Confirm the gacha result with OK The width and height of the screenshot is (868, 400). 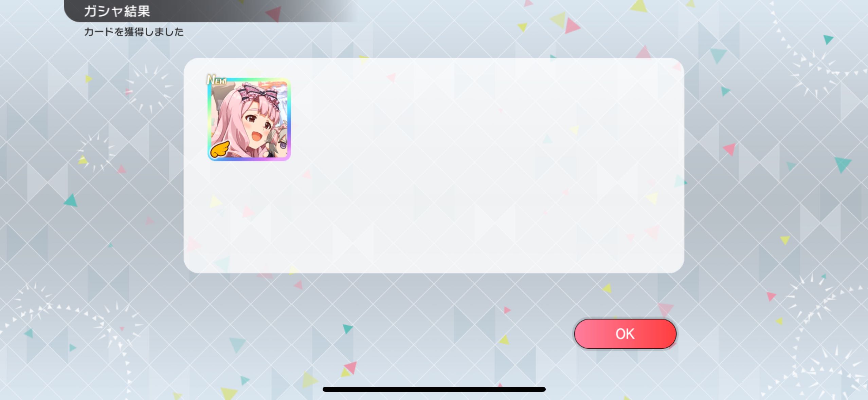point(625,334)
